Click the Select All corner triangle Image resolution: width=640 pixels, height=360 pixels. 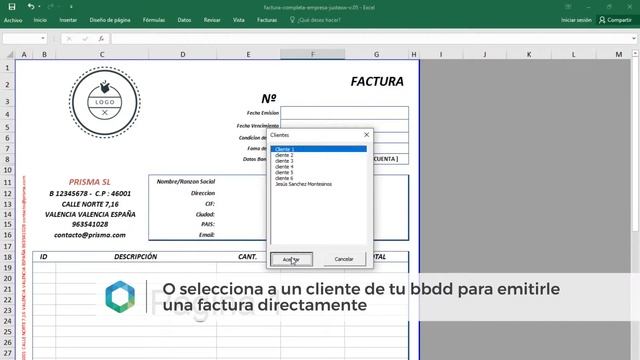click(10, 54)
